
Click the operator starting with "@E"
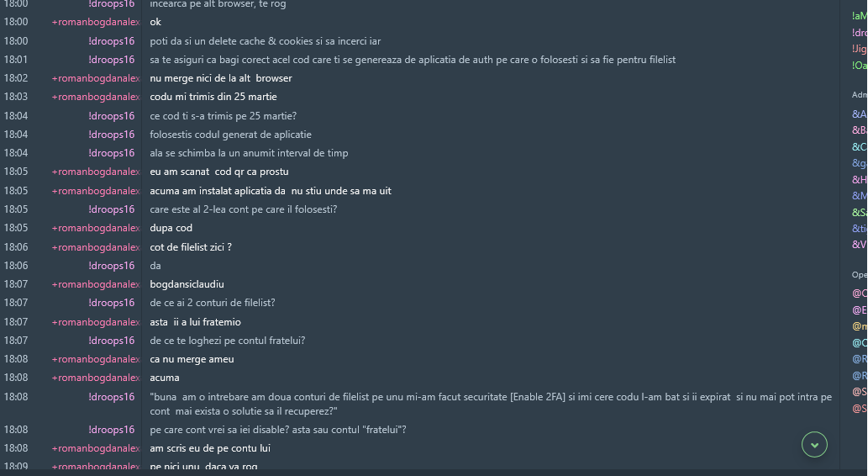pos(859,309)
